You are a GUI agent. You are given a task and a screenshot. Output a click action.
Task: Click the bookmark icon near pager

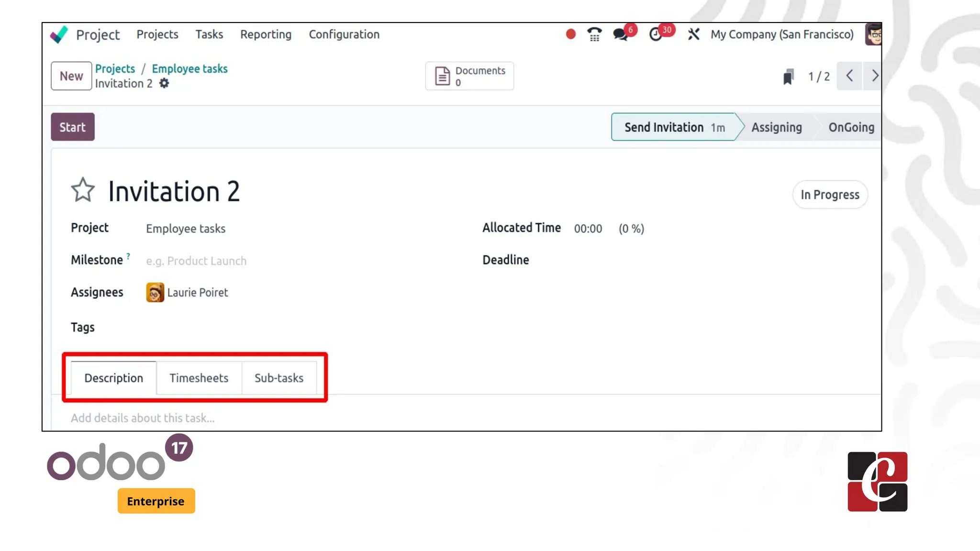(x=788, y=77)
